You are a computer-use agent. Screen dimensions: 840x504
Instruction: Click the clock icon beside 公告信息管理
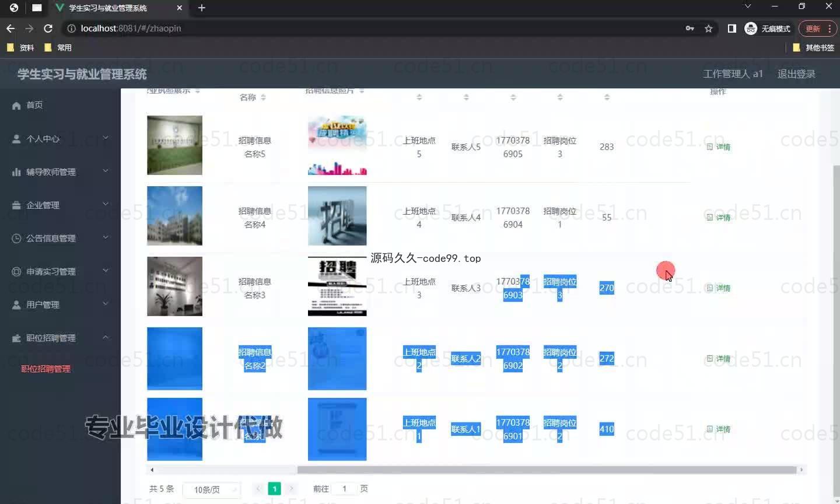click(16, 238)
